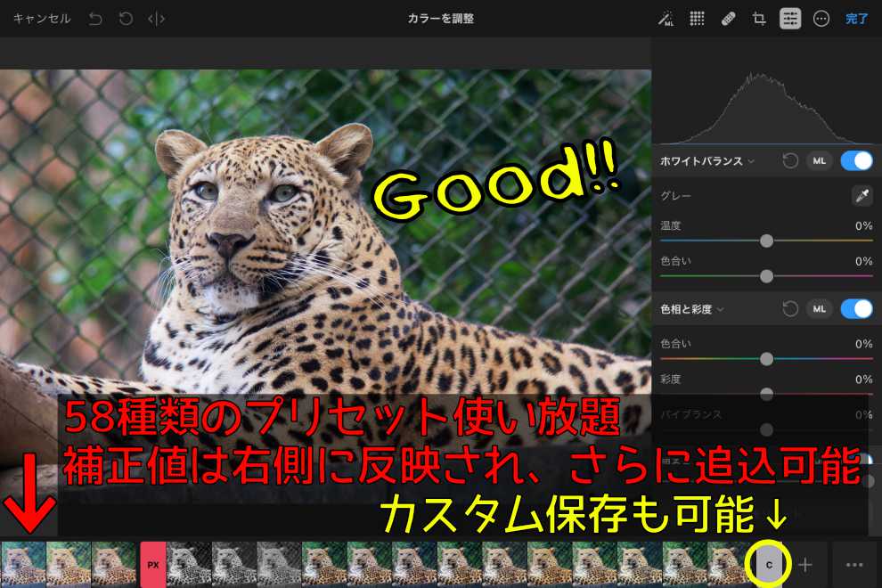Viewport: 882px width, 588px height.
Task: Select the Repair bandage tool
Action: coord(728,19)
